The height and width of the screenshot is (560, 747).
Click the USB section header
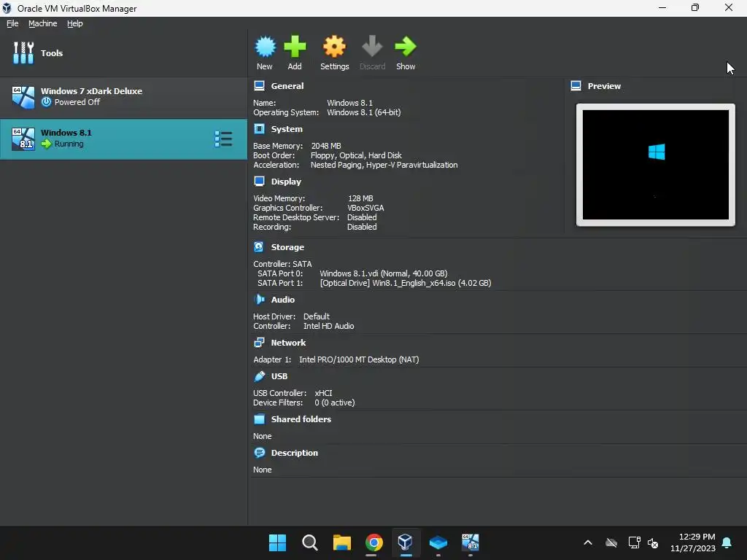[x=279, y=376]
